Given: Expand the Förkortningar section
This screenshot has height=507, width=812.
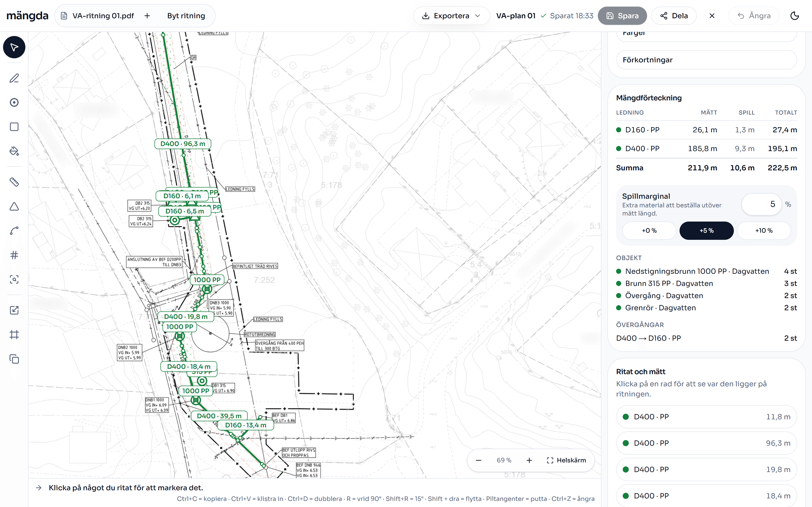Looking at the screenshot, I should (x=706, y=60).
